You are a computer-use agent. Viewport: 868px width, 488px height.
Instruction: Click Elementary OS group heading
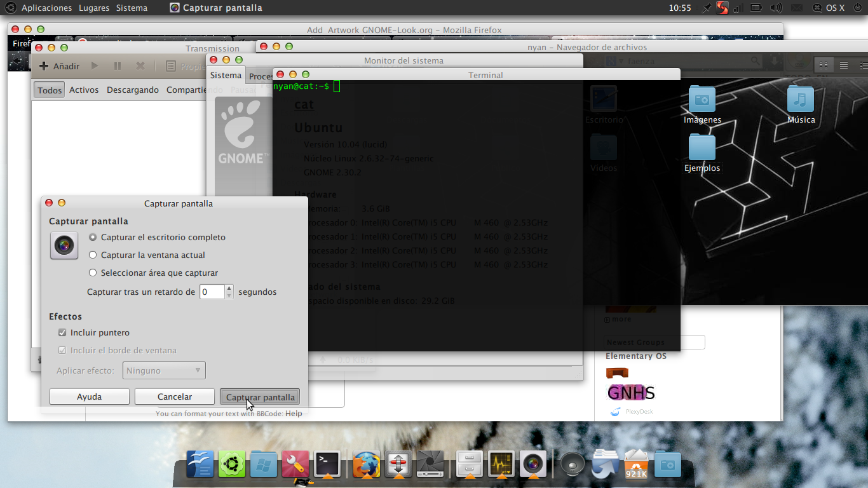point(636,356)
